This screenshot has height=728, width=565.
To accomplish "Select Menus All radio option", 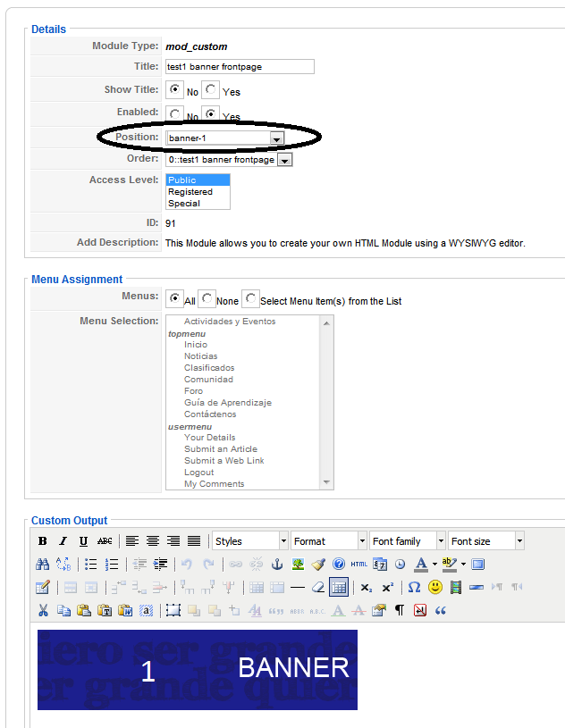I will pos(174,298).
